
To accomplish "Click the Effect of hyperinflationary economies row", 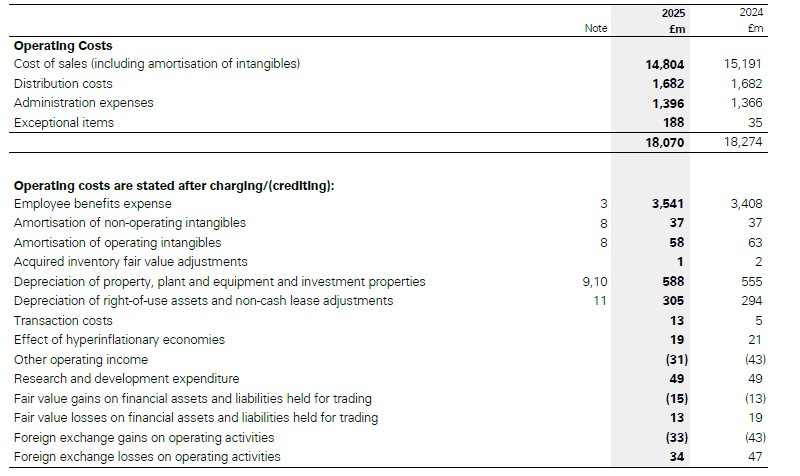I will pos(118,340).
